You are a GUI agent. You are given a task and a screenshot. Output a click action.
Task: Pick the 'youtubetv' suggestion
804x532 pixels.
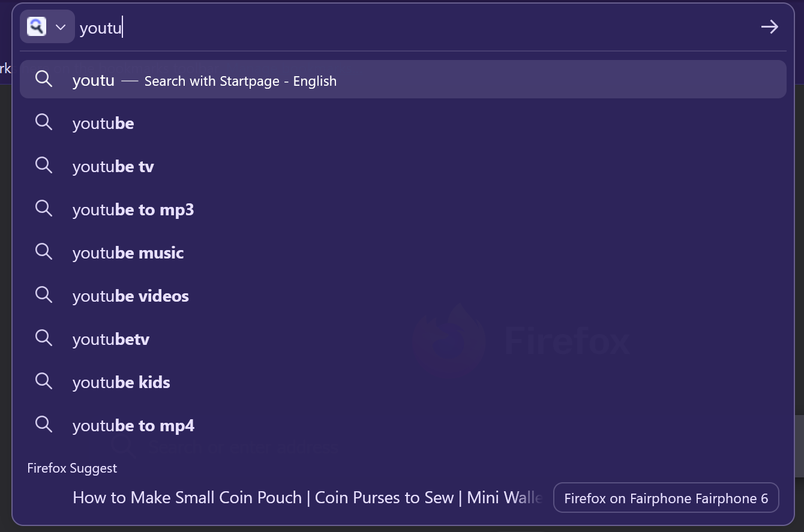[111, 339]
